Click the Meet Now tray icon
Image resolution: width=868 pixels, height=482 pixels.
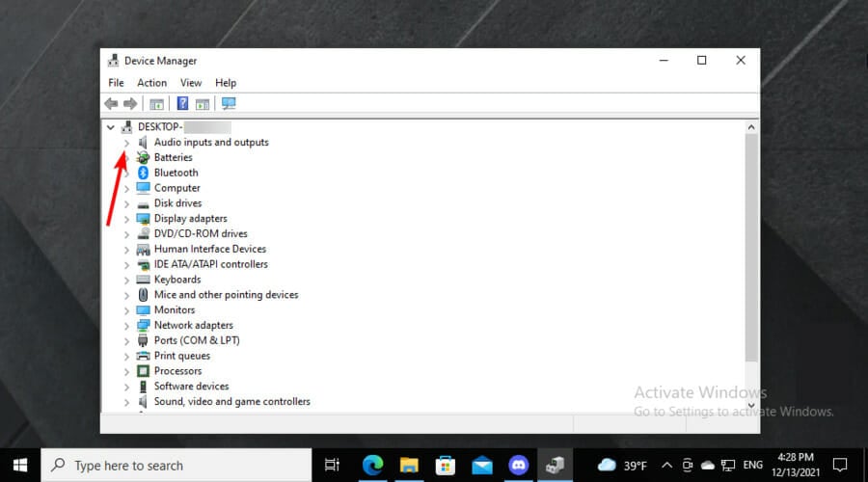tap(687, 466)
